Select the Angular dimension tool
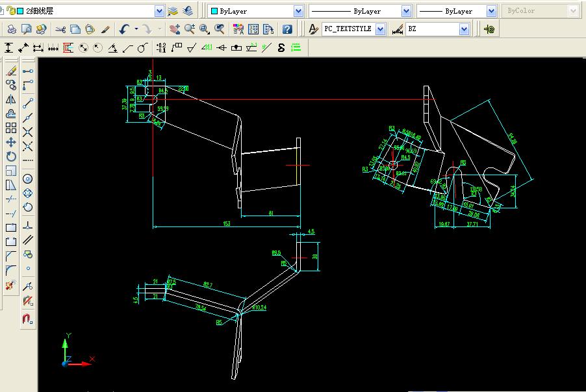586x392 pixels. [113, 48]
